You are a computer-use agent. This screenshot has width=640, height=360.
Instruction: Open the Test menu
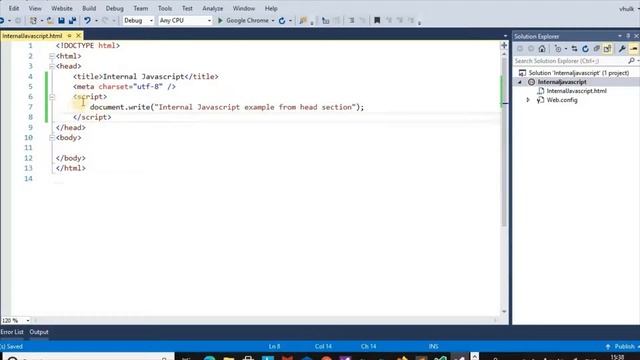click(x=187, y=8)
